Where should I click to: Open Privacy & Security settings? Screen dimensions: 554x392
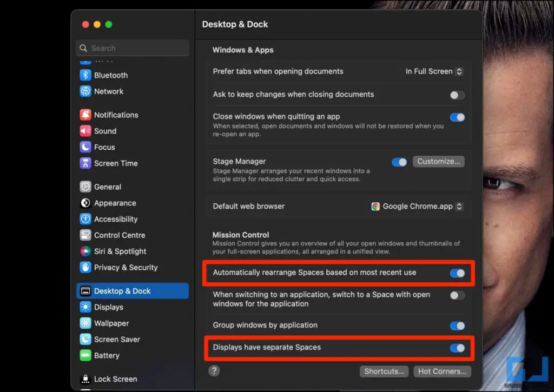tap(86, 268)
